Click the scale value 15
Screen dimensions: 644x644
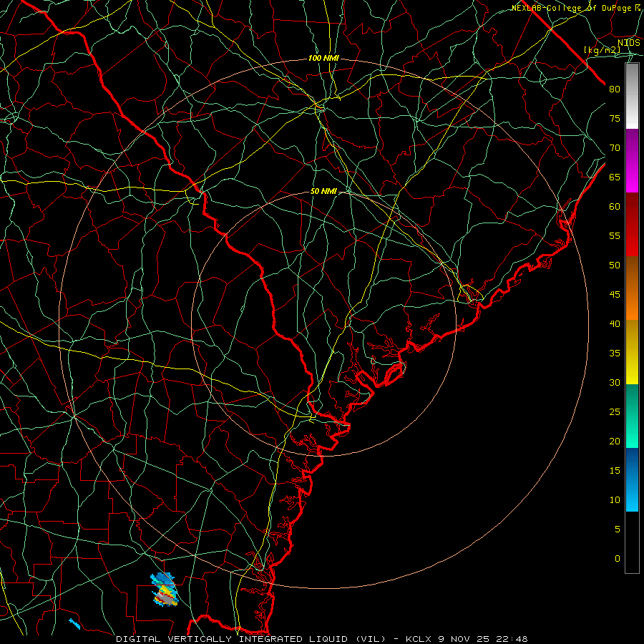[615, 471]
